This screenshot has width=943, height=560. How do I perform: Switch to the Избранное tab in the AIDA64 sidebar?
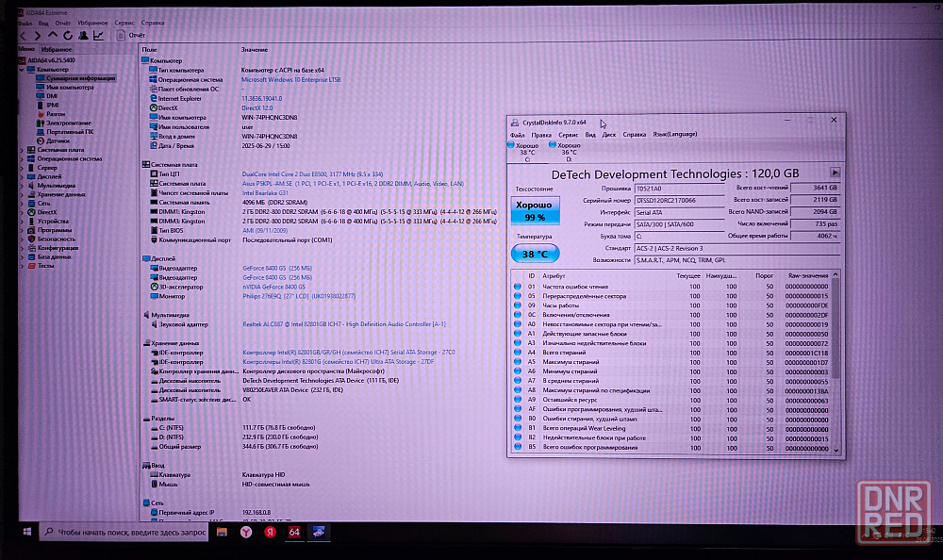coord(57,49)
